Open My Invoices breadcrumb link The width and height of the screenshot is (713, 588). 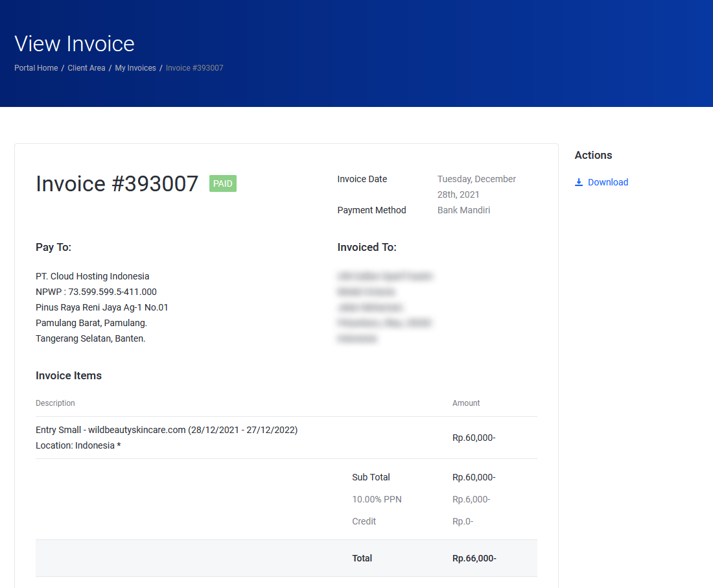135,68
